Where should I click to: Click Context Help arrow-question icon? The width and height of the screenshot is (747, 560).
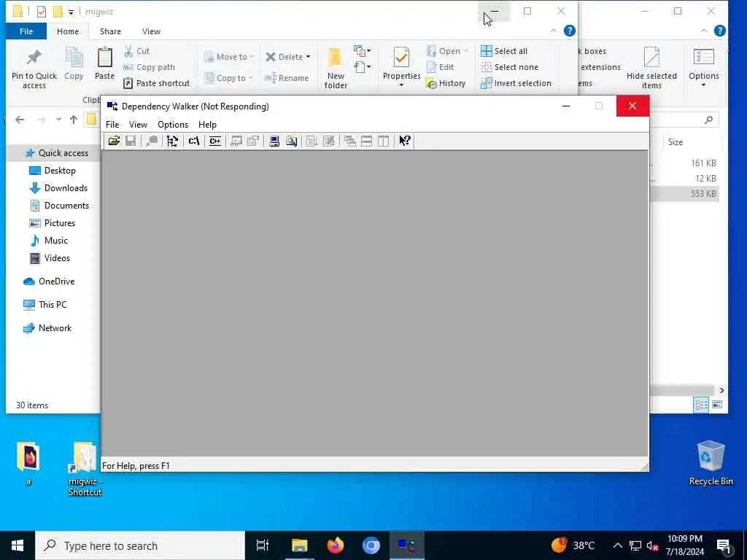pyautogui.click(x=404, y=141)
